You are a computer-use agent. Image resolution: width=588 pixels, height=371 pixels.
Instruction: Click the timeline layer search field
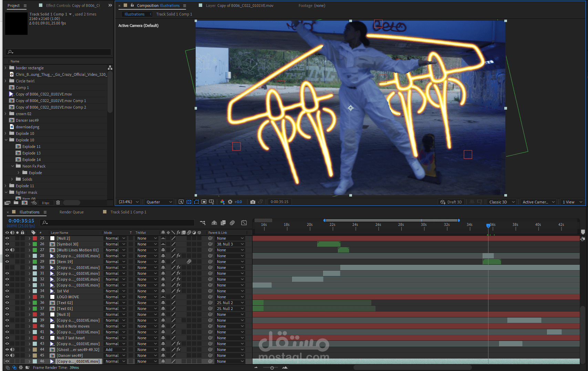click(117, 223)
